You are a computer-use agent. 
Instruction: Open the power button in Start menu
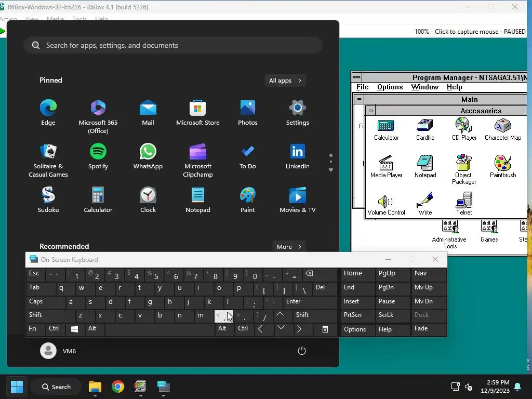[302, 351]
